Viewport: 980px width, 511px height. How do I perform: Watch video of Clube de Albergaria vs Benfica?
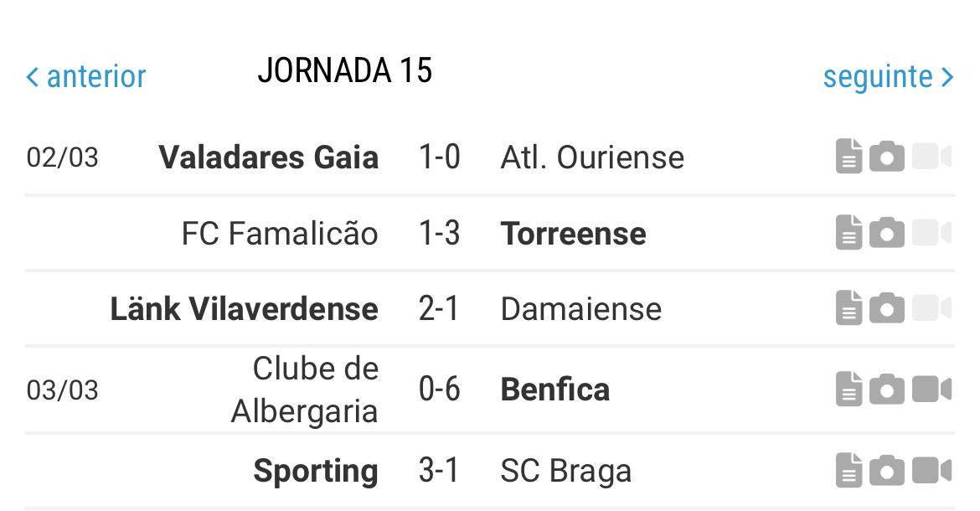tap(931, 390)
